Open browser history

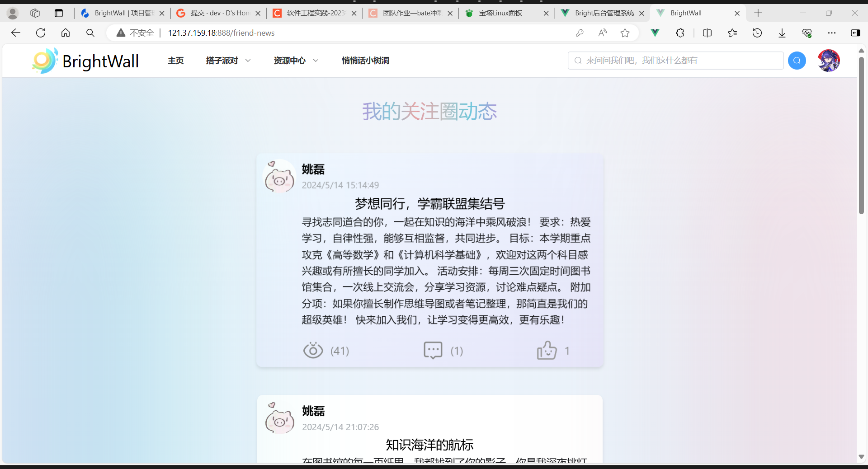click(757, 33)
